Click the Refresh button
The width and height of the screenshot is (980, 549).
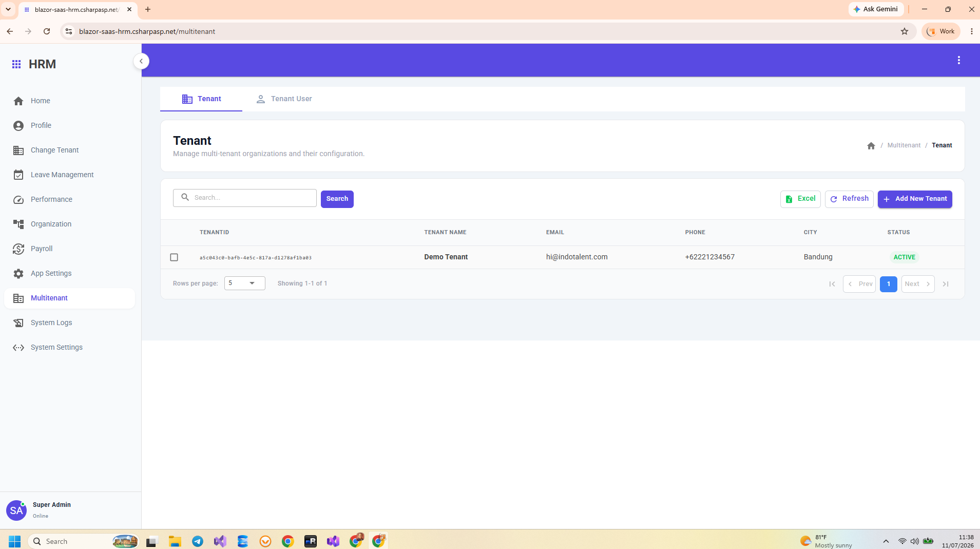(849, 199)
